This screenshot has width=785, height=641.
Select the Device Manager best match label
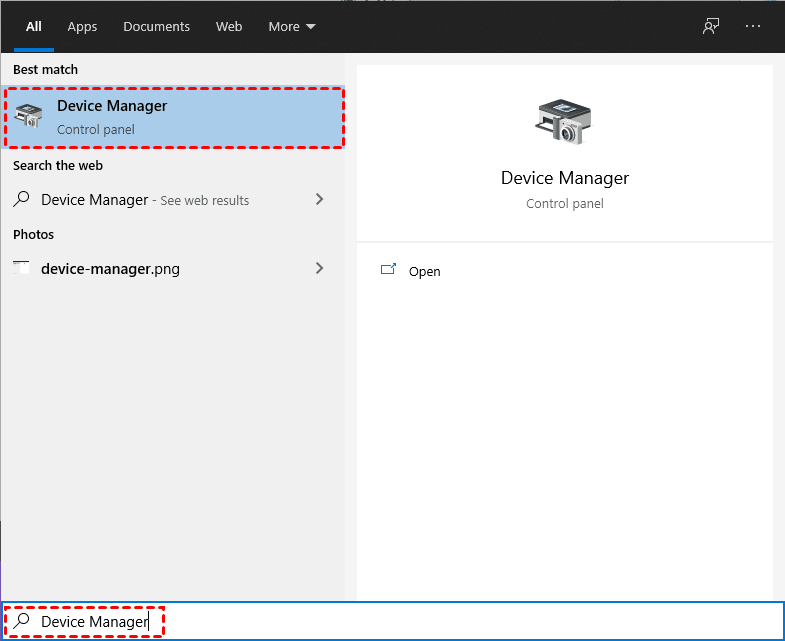(x=112, y=106)
